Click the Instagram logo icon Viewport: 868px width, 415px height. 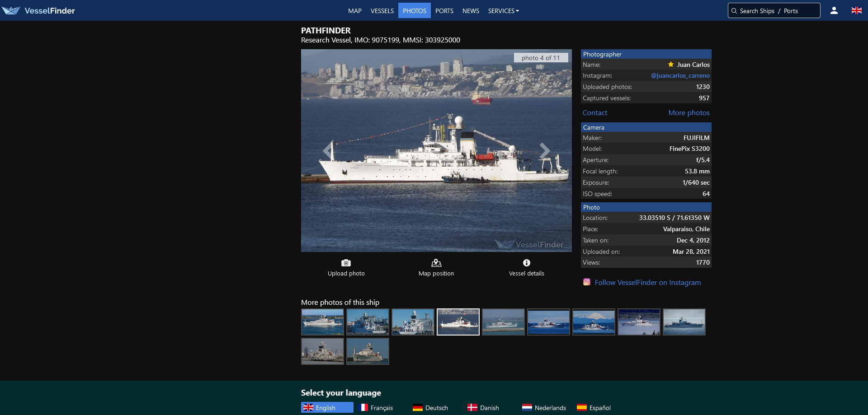pyautogui.click(x=587, y=282)
